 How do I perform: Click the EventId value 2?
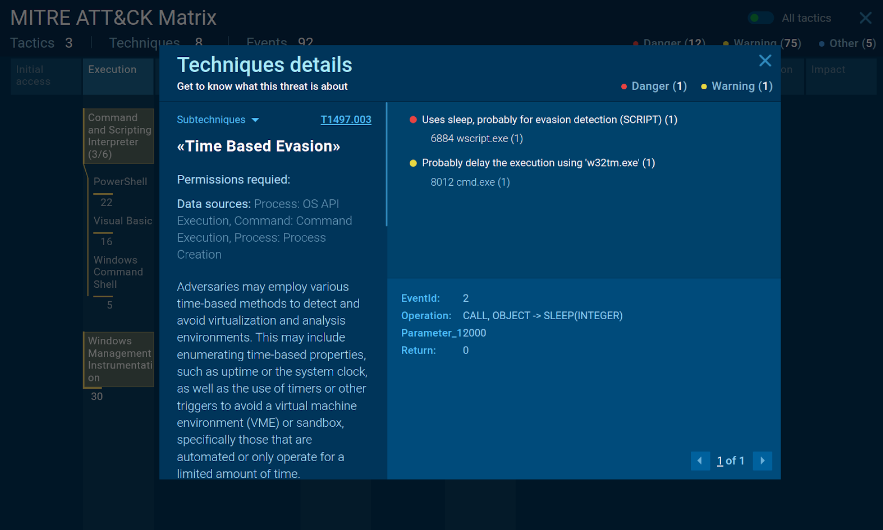[x=465, y=298]
